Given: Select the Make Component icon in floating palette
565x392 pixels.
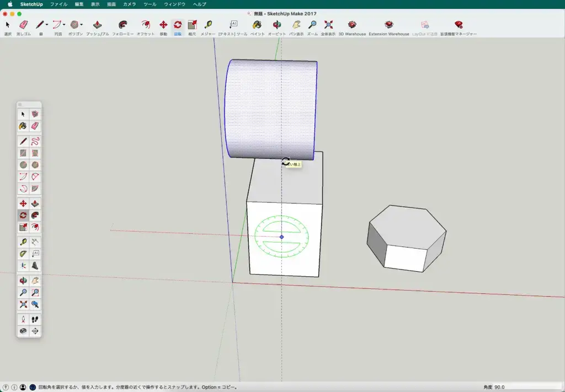Looking at the screenshot, I should 35,114.
